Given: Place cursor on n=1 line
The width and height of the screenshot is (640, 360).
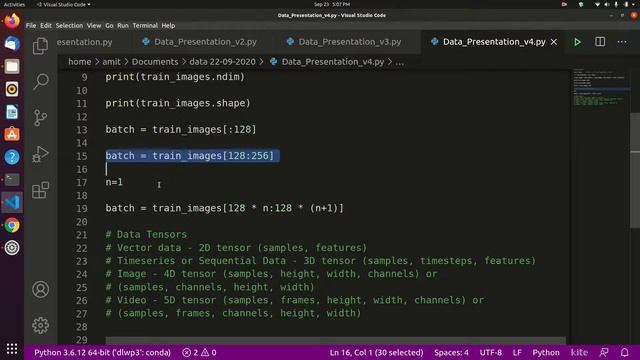Looking at the screenshot, I should pos(114,182).
